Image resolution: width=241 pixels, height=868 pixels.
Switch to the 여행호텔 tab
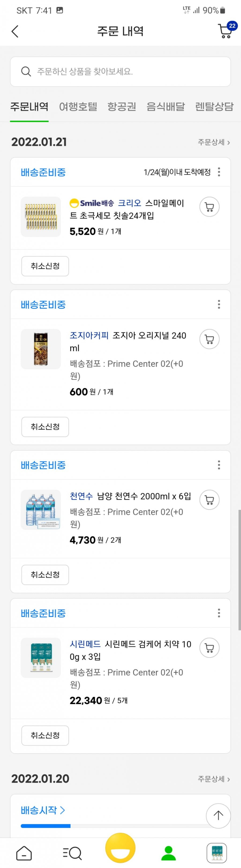pyautogui.click(x=78, y=106)
